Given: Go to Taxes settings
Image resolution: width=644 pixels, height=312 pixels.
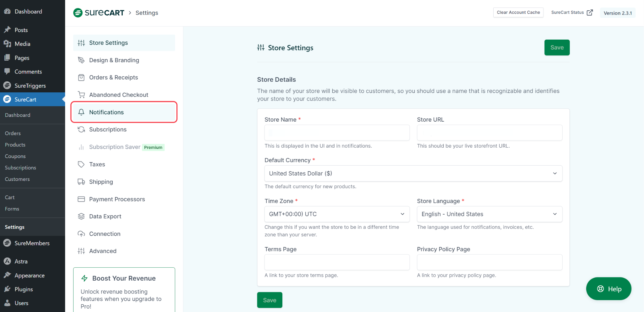Looking at the screenshot, I should pos(124,164).
